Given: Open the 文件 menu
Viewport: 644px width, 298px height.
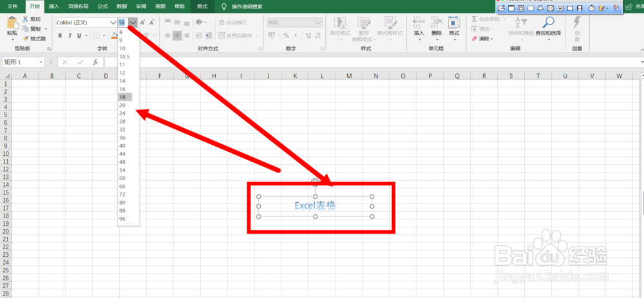Looking at the screenshot, I should [12, 6].
